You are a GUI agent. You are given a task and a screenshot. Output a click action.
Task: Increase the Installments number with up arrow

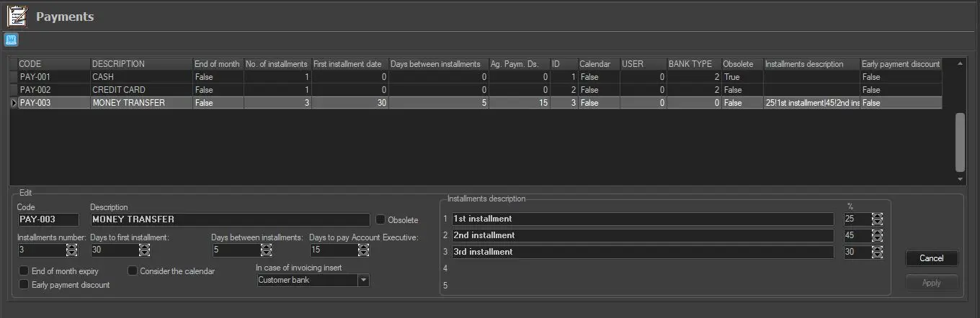71,247
